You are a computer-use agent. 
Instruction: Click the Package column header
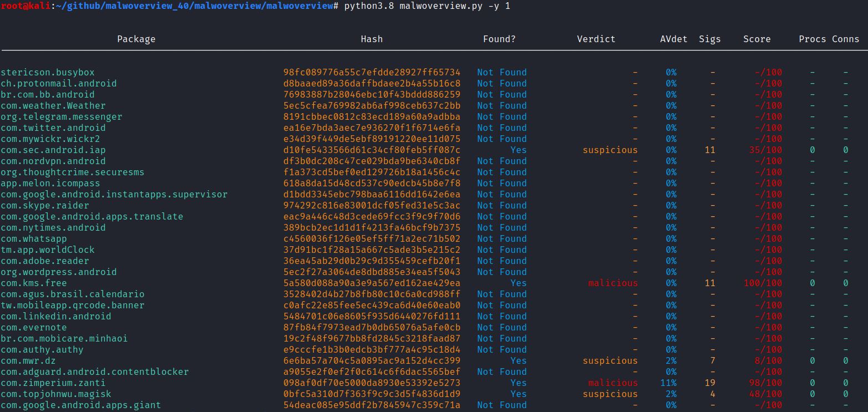point(136,39)
